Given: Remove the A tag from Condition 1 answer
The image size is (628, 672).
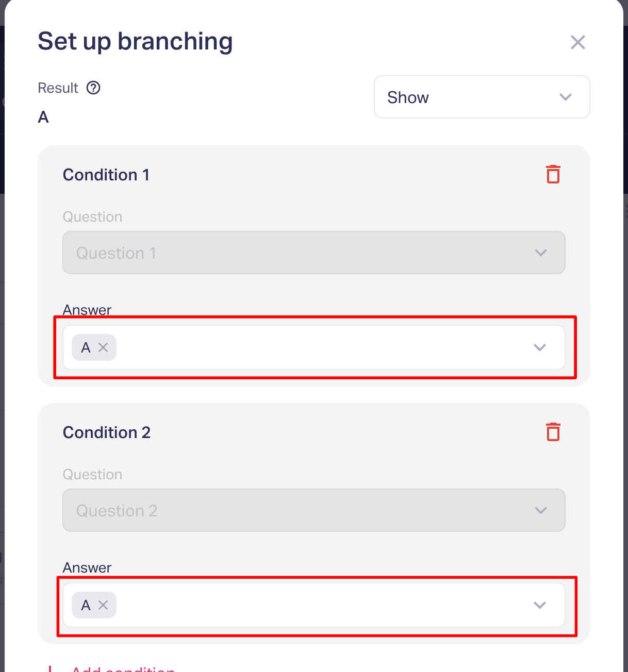Looking at the screenshot, I should [103, 347].
